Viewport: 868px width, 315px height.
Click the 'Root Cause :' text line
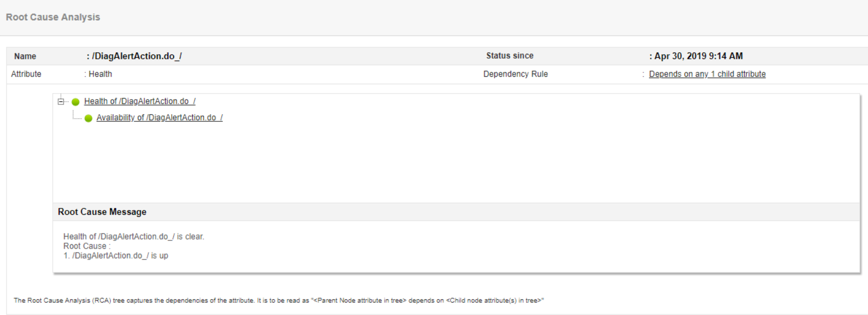click(87, 246)
